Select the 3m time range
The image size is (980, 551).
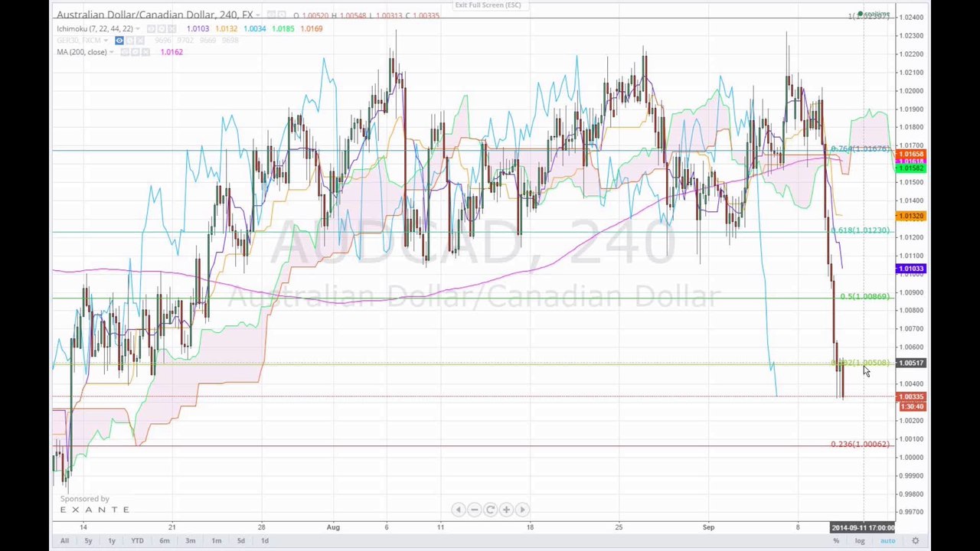(x=191, y=541)
